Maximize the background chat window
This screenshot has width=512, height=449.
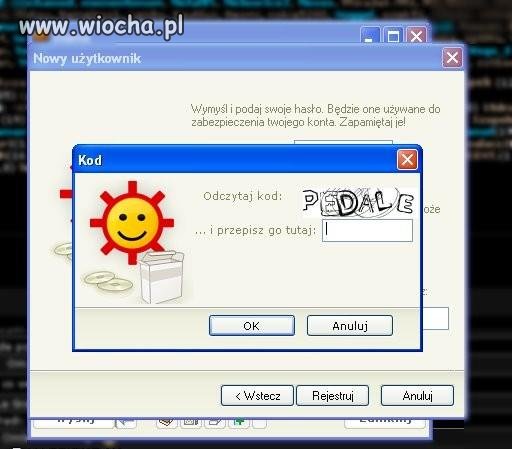click(x=393, y=36)
